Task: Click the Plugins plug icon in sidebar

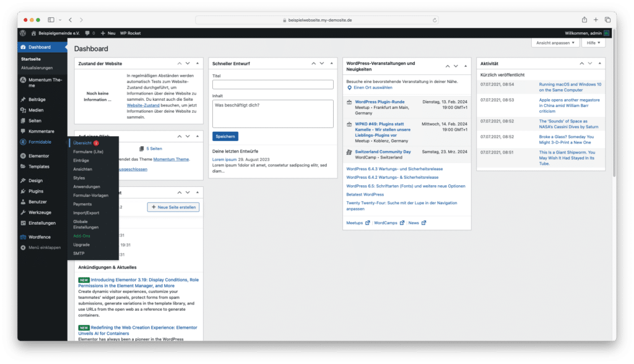Action: (x=23, y=191)
